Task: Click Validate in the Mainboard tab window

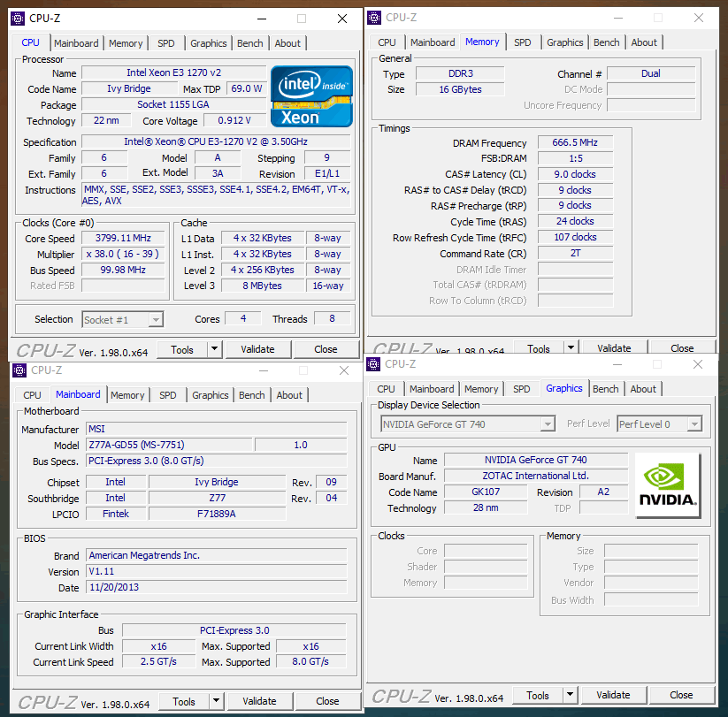Action: tap(259, 701)
